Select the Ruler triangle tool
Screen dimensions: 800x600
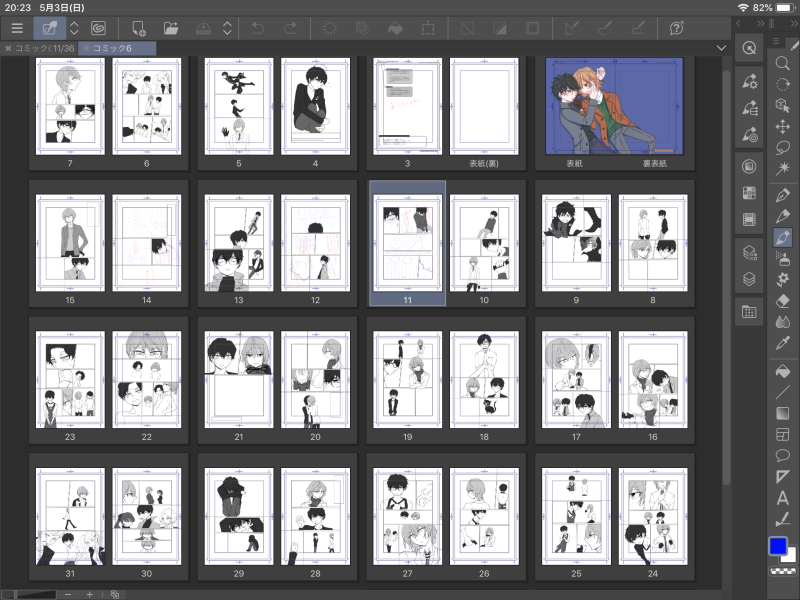pyautogui.click(x=782, y=477)
